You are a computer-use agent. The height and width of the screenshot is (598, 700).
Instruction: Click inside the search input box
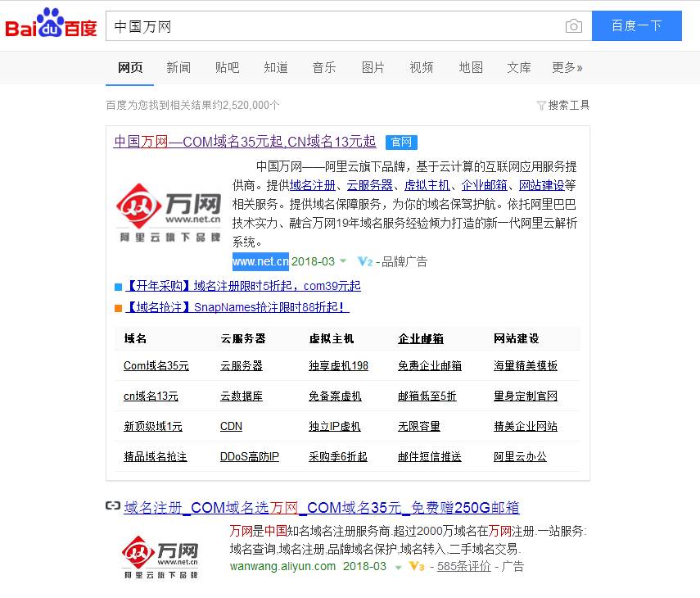pyautogui.click(x=327, y=25)
